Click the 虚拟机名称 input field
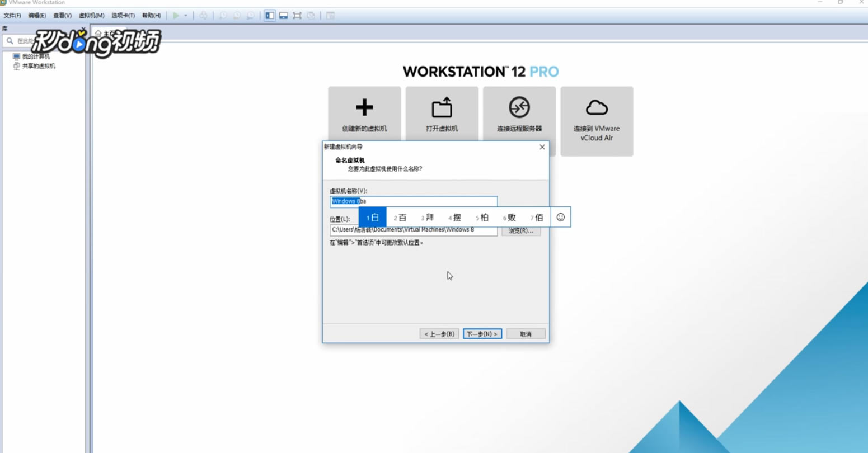The image size is (868, 453). tap(414, 201)
